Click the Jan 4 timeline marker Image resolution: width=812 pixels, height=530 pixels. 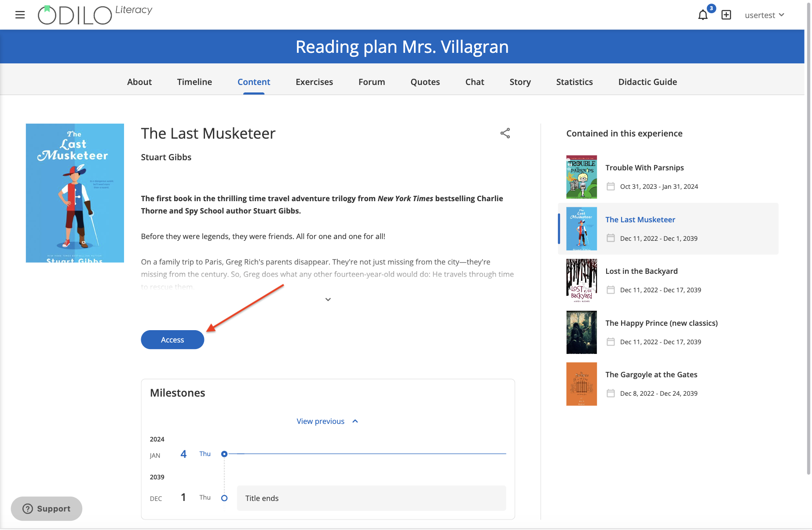point(224,454)
